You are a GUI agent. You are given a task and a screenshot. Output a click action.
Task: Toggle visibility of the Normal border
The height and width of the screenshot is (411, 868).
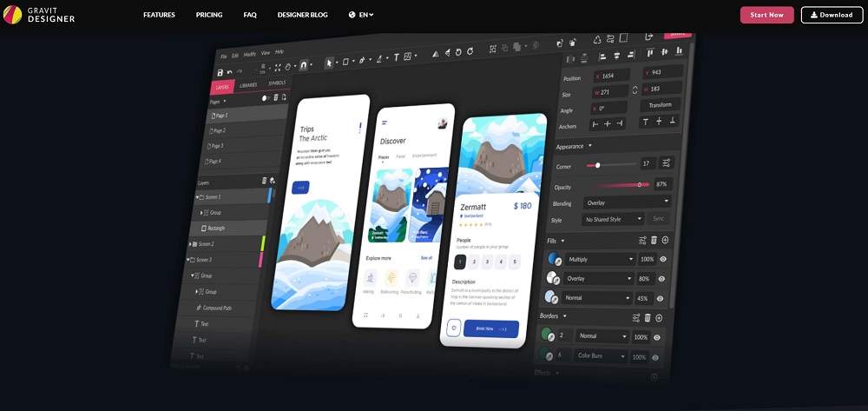656,337
